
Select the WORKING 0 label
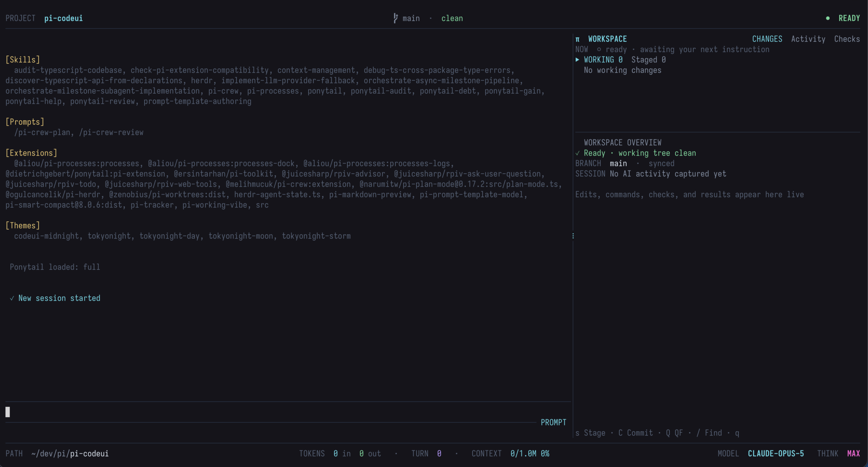[x=603, y=60]
